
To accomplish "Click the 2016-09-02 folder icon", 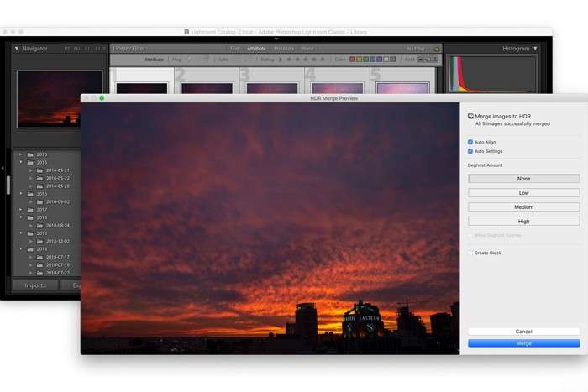I will click(39, 201).
